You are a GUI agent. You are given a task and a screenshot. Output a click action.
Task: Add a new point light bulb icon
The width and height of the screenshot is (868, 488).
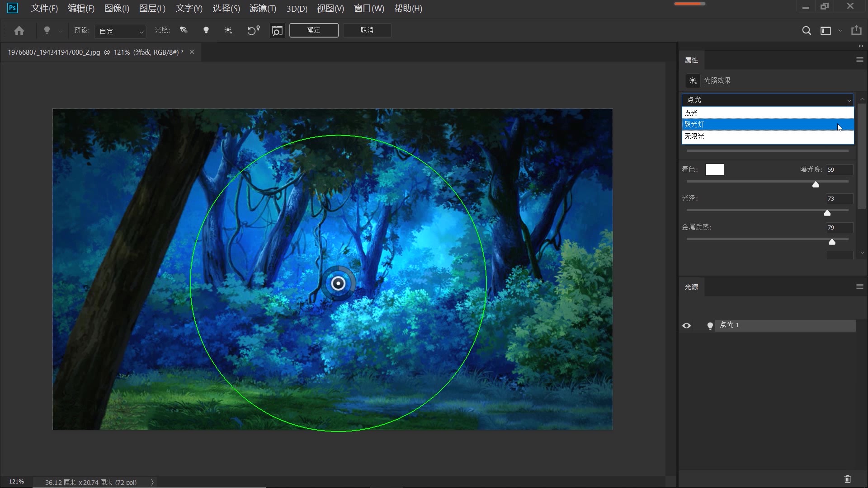(206, 30)
